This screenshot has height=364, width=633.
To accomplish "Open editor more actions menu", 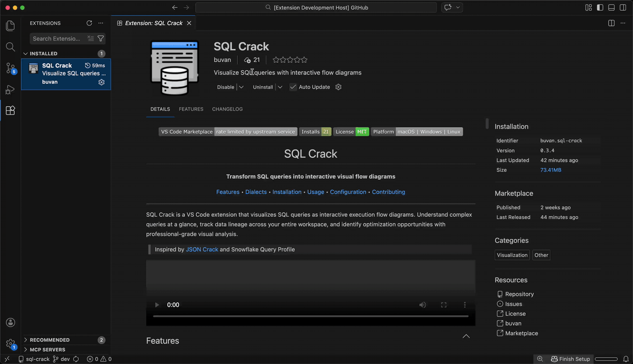I will point(623,23).
